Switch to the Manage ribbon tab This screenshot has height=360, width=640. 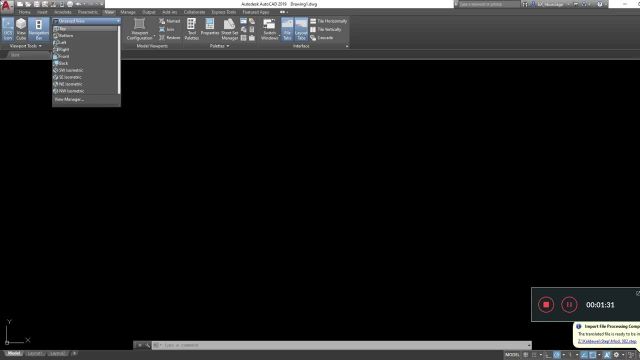[128, 12]
